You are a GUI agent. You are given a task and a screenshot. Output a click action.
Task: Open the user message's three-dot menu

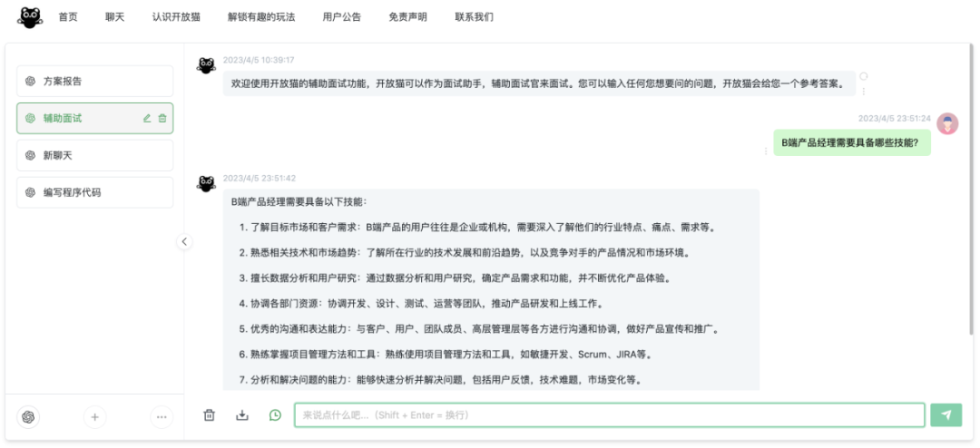click(766, 151)
